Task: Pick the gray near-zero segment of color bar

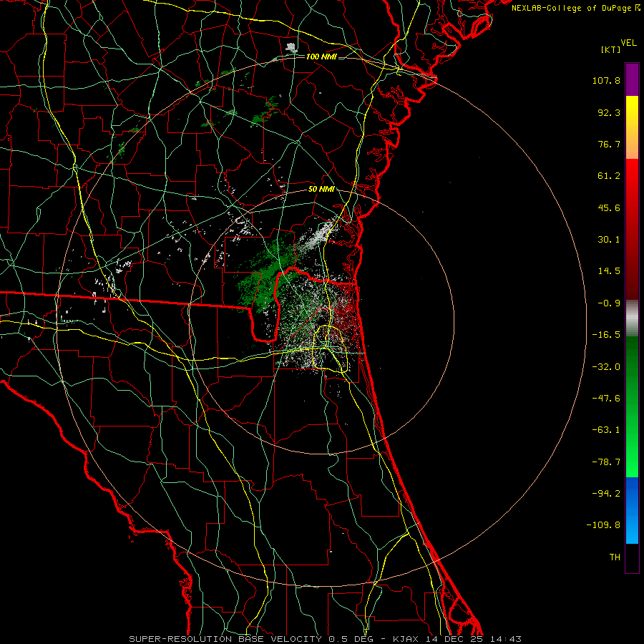Action: coord(632,318)
